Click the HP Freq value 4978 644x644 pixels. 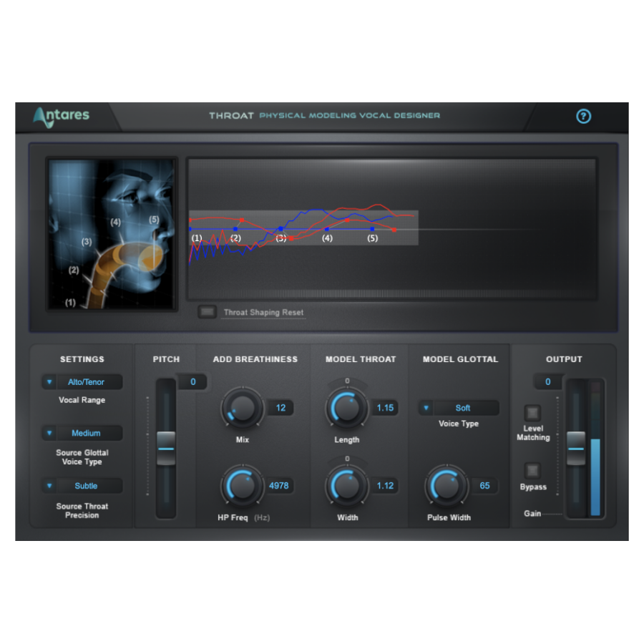(279, 486)
